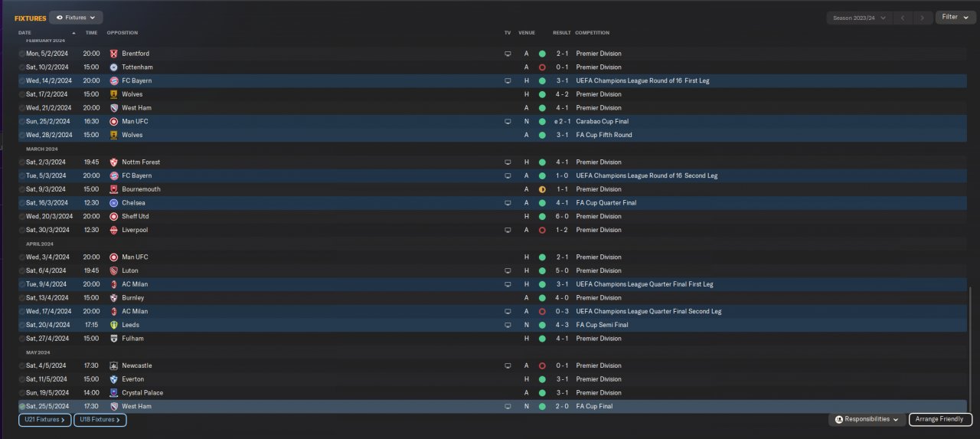Open U21 Fixtures
The width and height of the screenshot is (980, 439).
pos(45,420)
